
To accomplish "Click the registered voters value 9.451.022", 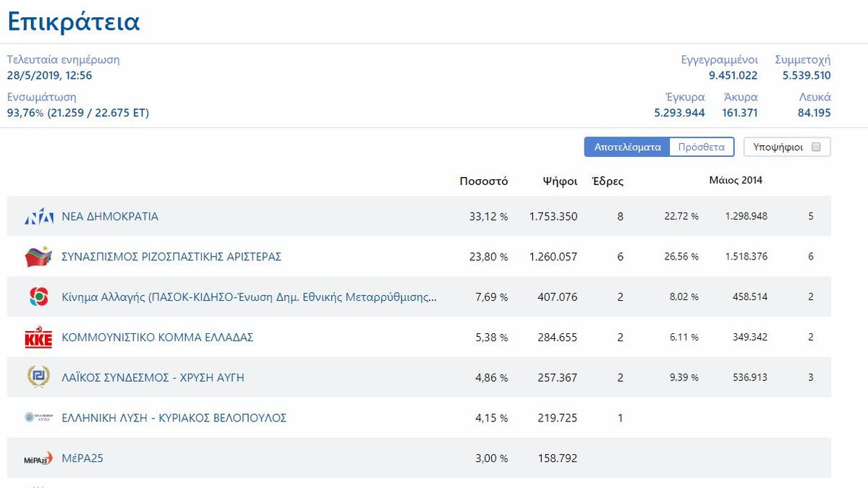I will pos(733,75).
